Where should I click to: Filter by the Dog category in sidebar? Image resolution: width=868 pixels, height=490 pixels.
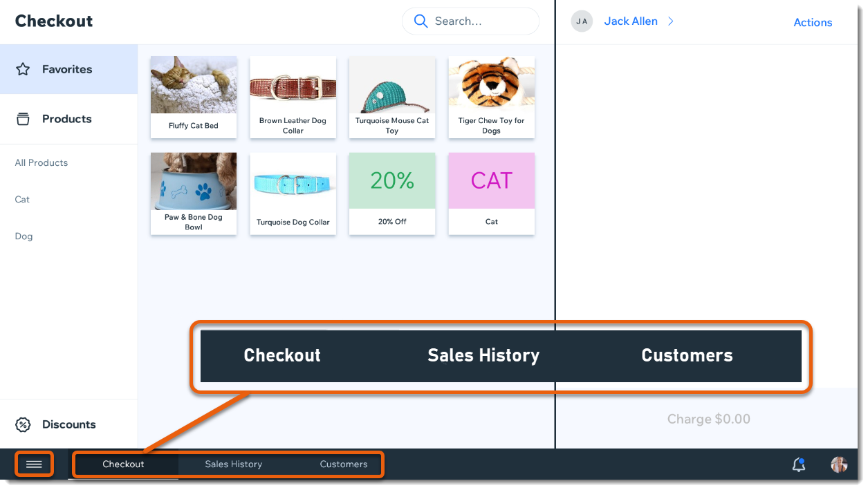click(24, 236)
